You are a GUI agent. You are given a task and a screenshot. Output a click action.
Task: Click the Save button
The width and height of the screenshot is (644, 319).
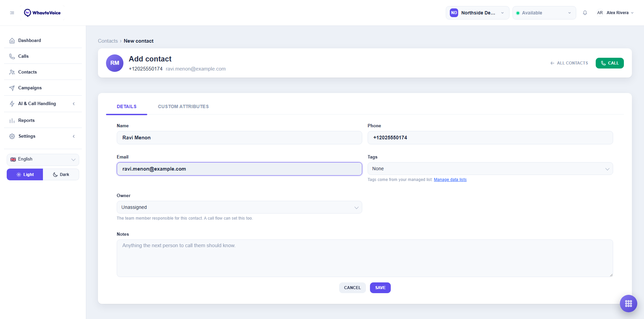(x=380, y=288)
